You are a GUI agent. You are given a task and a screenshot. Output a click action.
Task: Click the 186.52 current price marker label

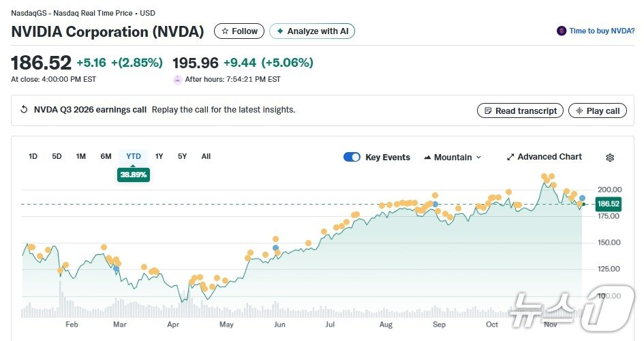(x=608, y=204)
